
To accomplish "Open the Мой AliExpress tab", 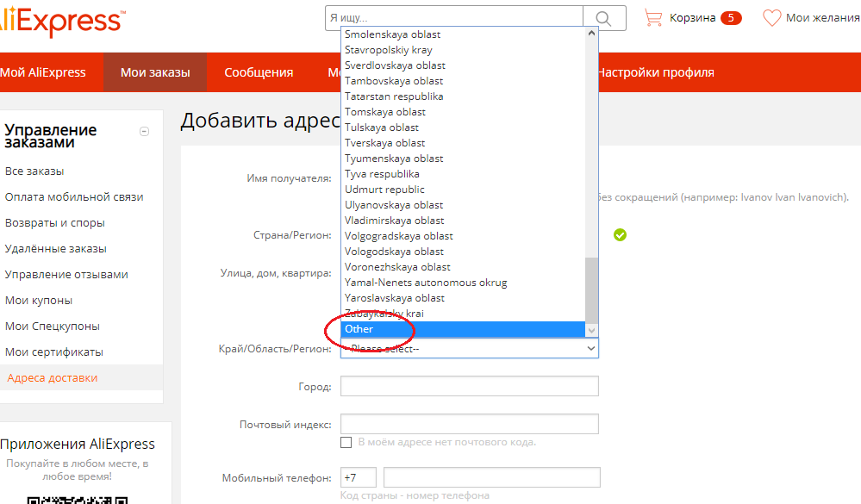I will (x=43, y=72).
